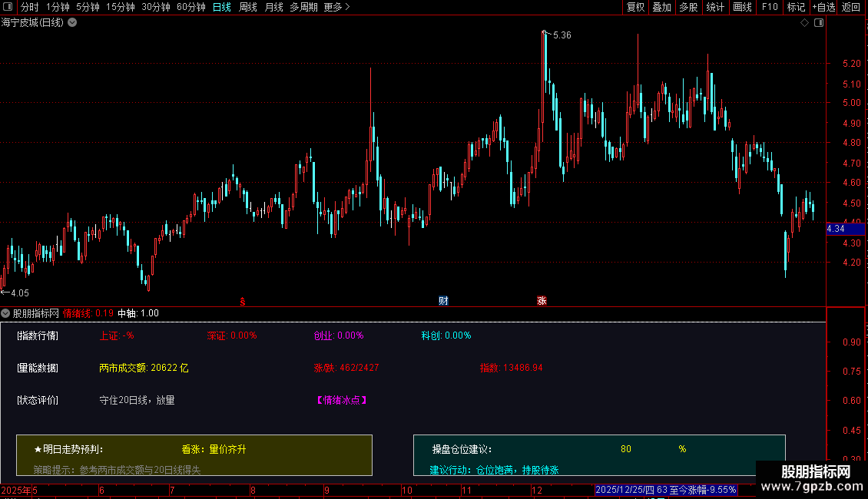Switch to 分时 period tab
The width and height of the screenshot is (868, 499).
30,7
